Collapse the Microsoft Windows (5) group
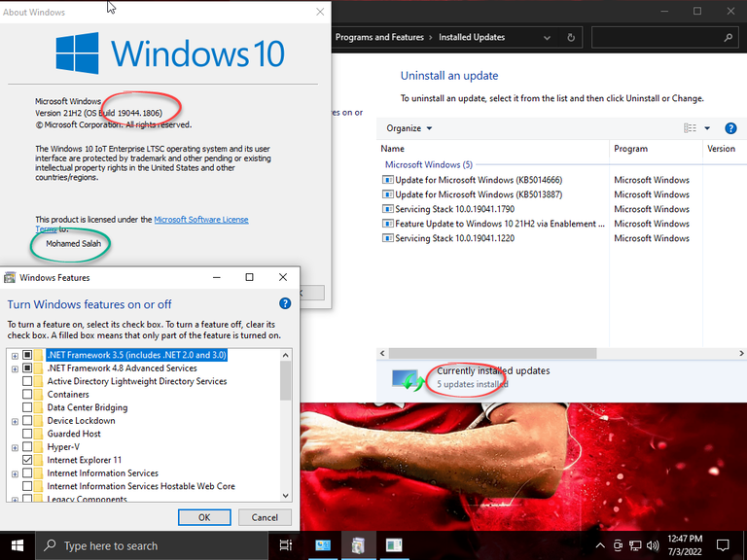The image size is (747, 560). (429, 164)
